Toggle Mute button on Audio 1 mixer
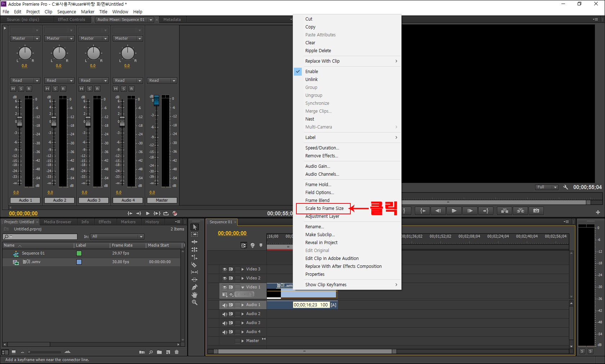 coord(13,89)
